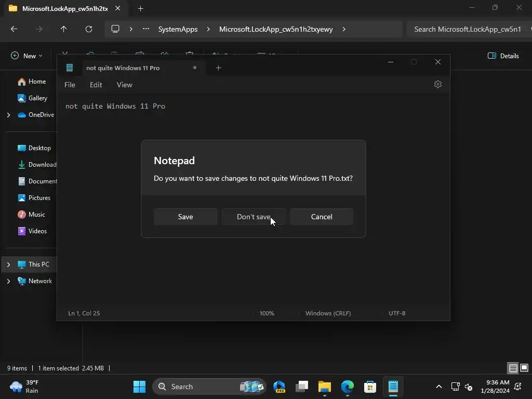Close the Microsoft.LockApp Explorer tab
532x399 pixels.
pyautogui.click(x=118, y=8)
